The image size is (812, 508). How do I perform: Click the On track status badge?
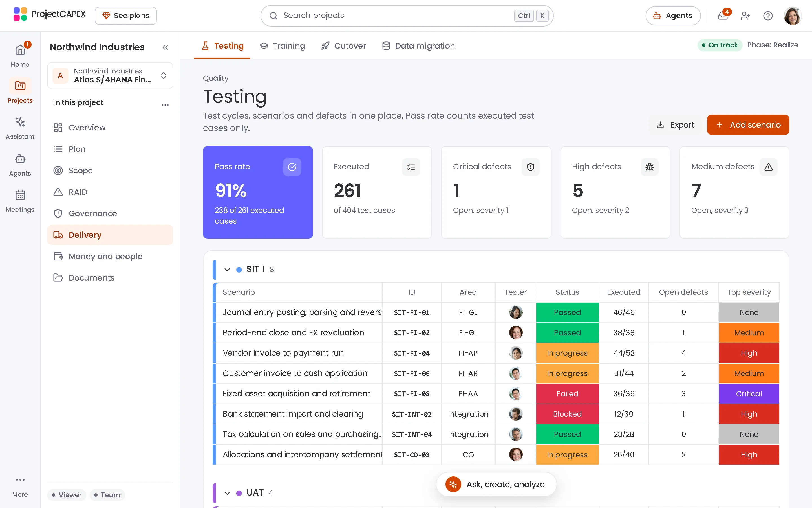point(720,45)
